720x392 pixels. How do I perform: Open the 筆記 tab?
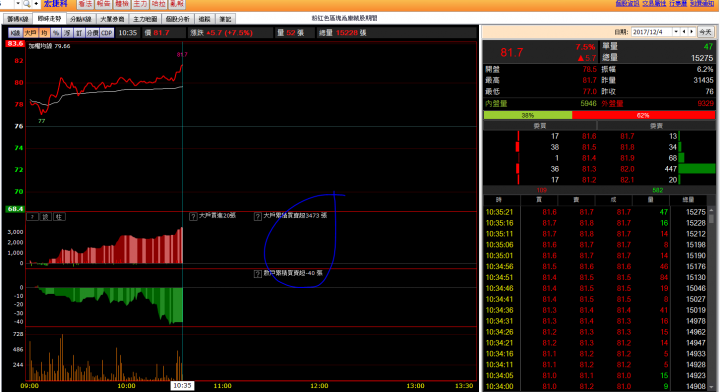coord(225,19)
